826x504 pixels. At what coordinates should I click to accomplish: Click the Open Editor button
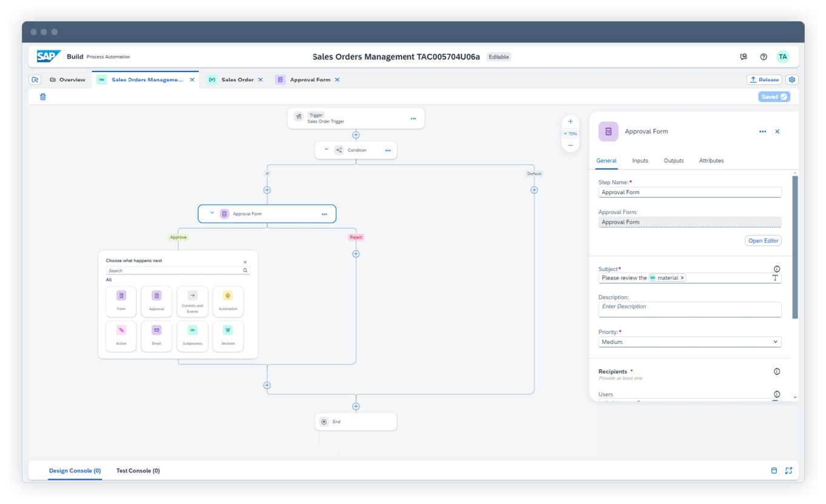click(763, 241)
